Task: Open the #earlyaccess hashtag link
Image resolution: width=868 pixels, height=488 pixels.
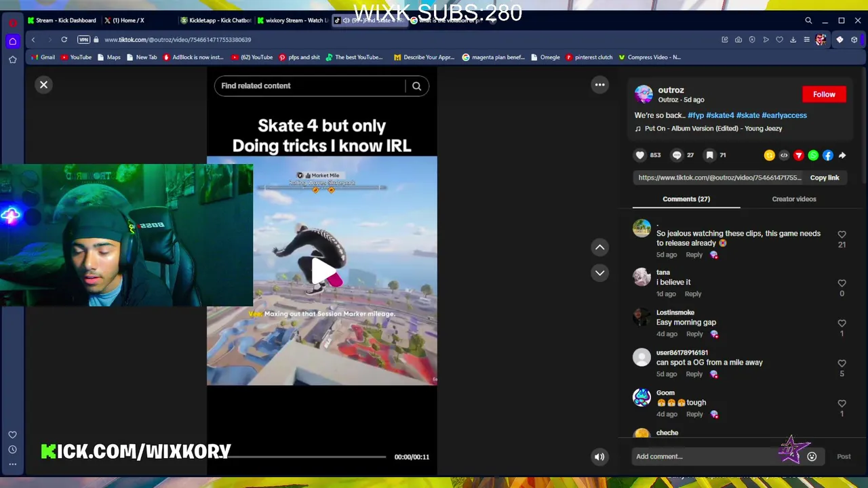Action: pos(784,115)
